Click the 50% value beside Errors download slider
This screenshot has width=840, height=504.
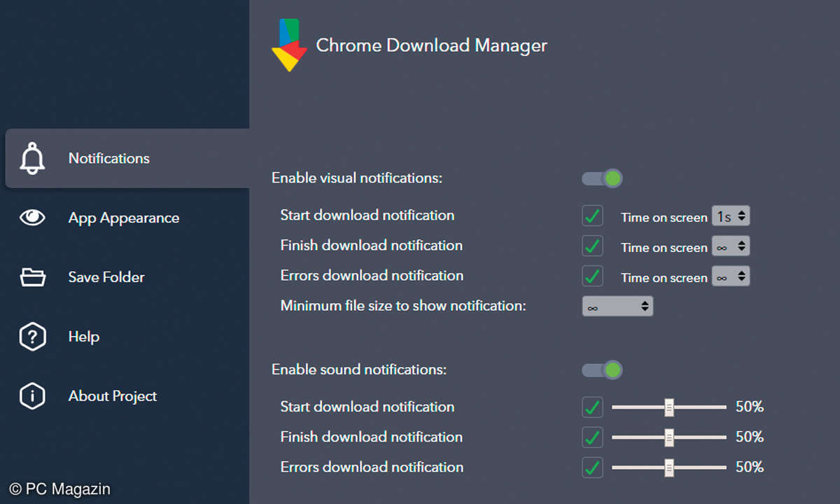click(x=750, y=467)
